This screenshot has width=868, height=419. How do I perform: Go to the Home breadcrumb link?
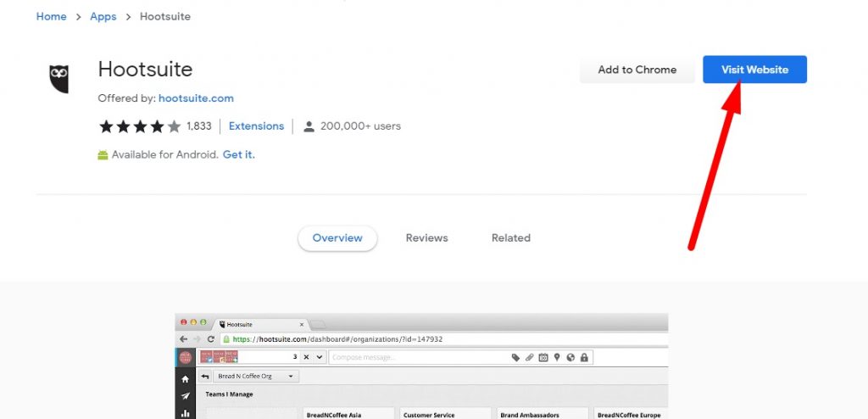[51, 17]
